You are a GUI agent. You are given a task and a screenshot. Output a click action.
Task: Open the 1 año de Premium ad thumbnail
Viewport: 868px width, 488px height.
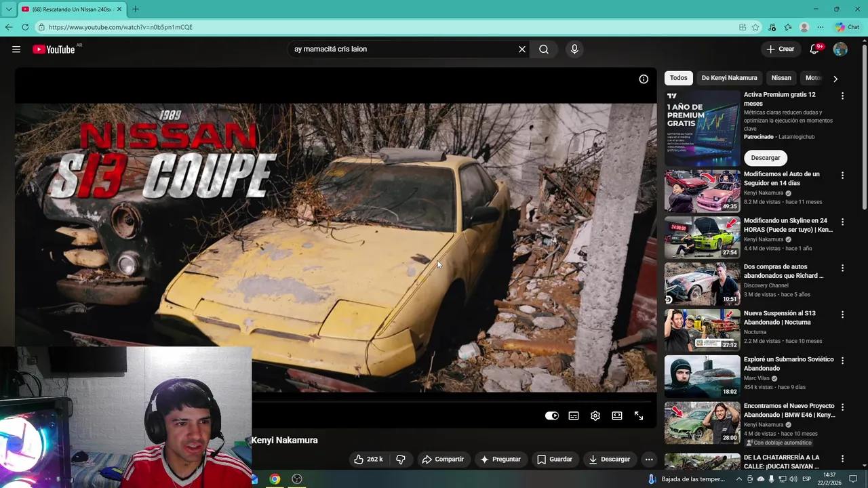[702, 128]
